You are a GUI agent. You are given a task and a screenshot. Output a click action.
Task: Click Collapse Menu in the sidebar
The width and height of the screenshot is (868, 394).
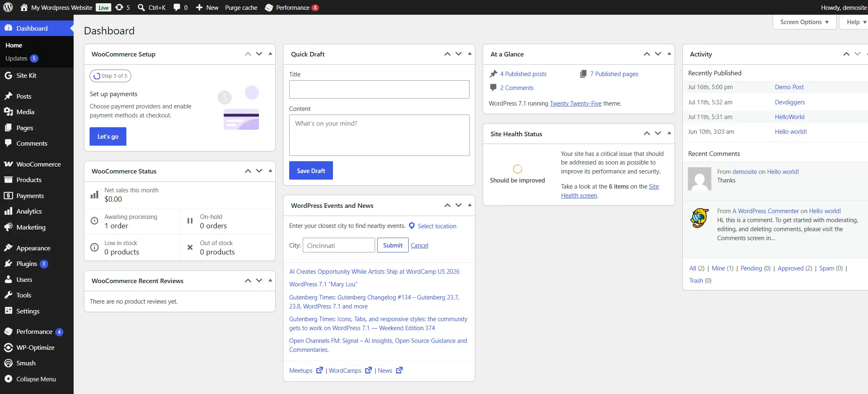37,379
